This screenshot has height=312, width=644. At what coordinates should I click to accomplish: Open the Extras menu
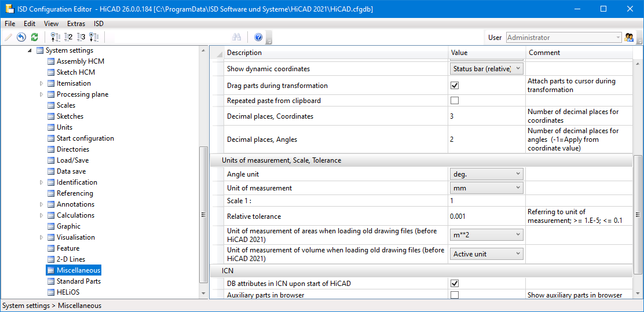pos(76,24)
